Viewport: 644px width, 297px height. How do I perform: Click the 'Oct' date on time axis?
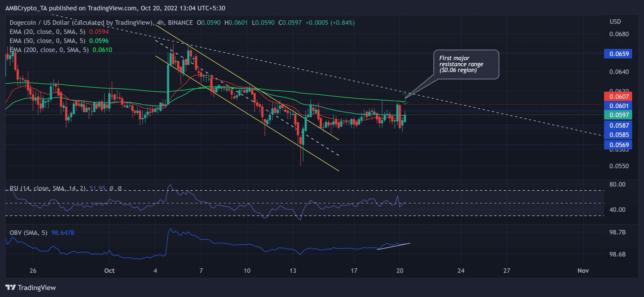(x=109, y=271)
